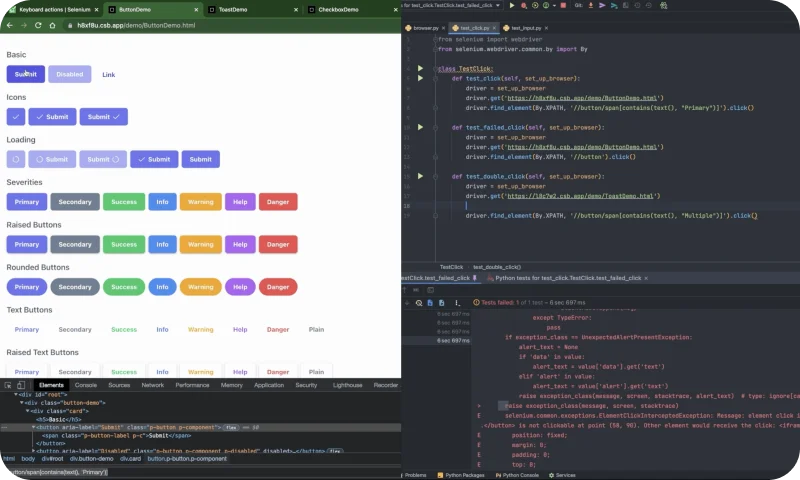Stop the running process with red square
Image resolution: width=800 pixels, height=480 pixels.
[x=563, y=5]
